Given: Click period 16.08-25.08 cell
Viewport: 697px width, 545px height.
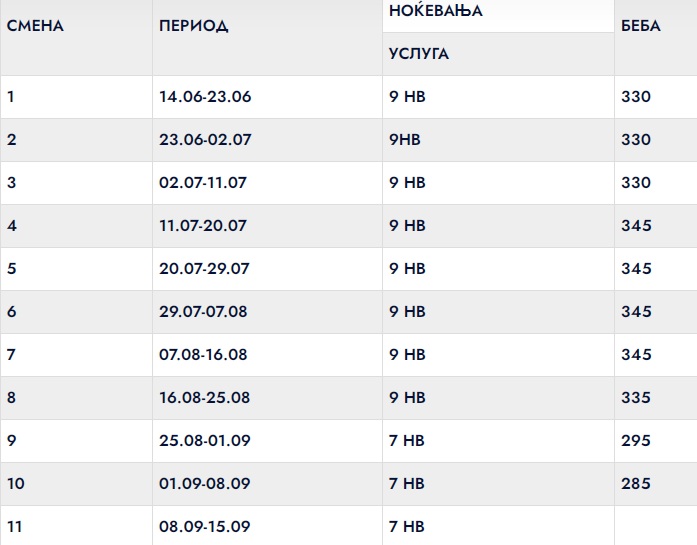Looking at the screenshot, I should point(204,398).
